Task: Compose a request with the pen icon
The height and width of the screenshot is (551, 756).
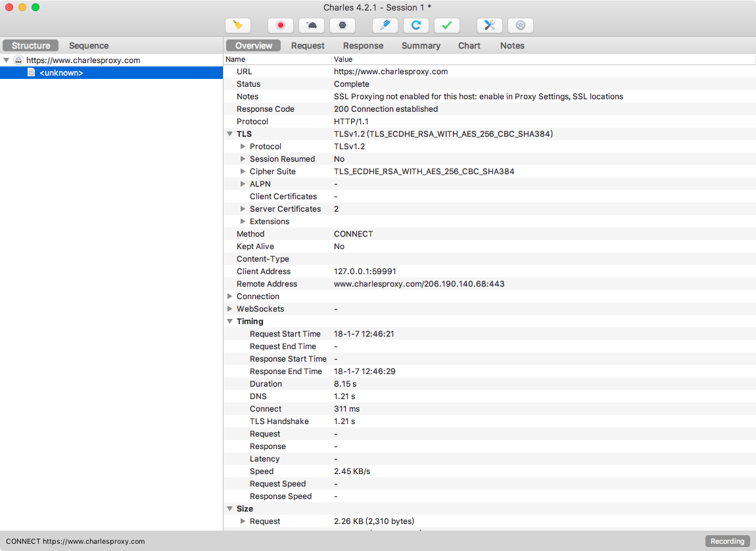Action: [385, 26]
